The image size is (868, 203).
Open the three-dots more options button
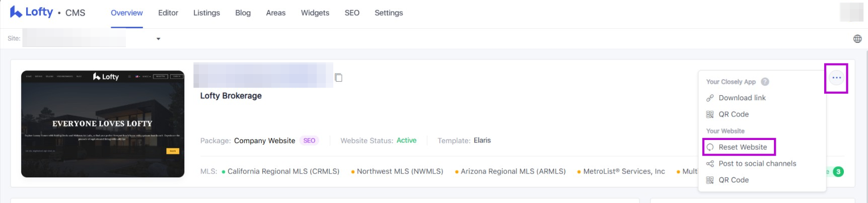(836, 78)
